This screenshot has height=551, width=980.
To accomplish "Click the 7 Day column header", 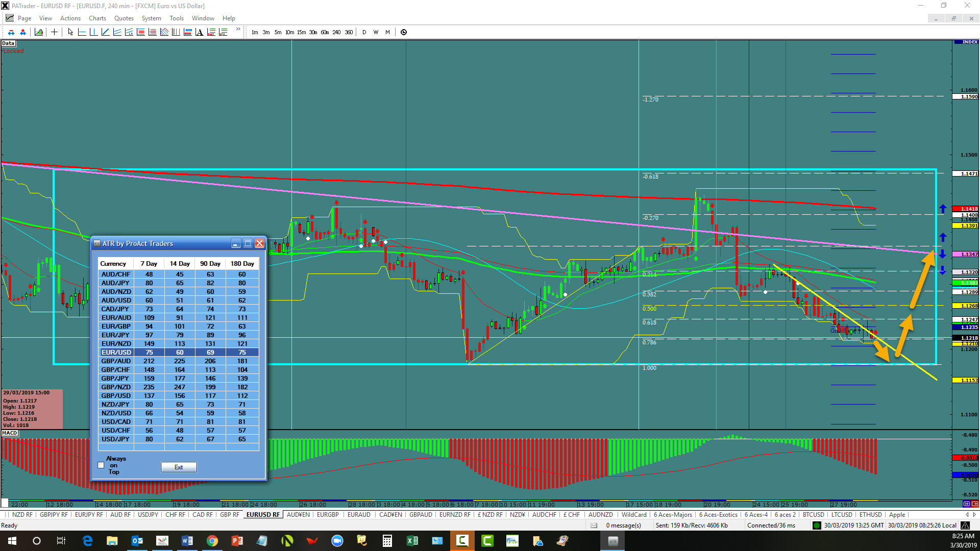I will (x=149, y=264).
